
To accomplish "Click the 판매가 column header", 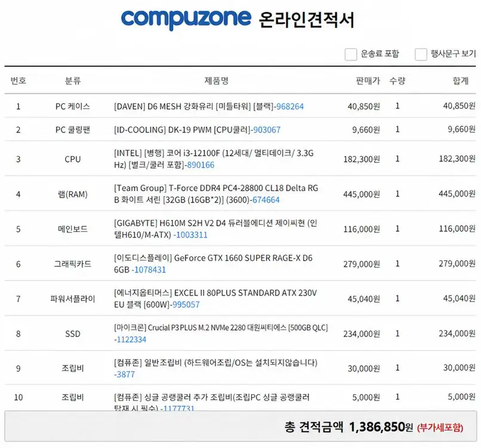I will (x=368, y=81).
